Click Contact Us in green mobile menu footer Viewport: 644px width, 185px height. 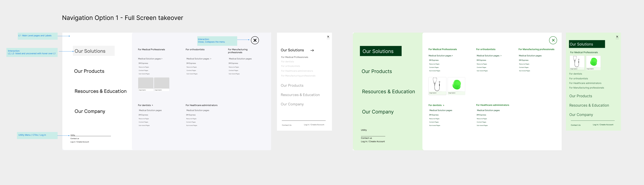pos(576,125)
